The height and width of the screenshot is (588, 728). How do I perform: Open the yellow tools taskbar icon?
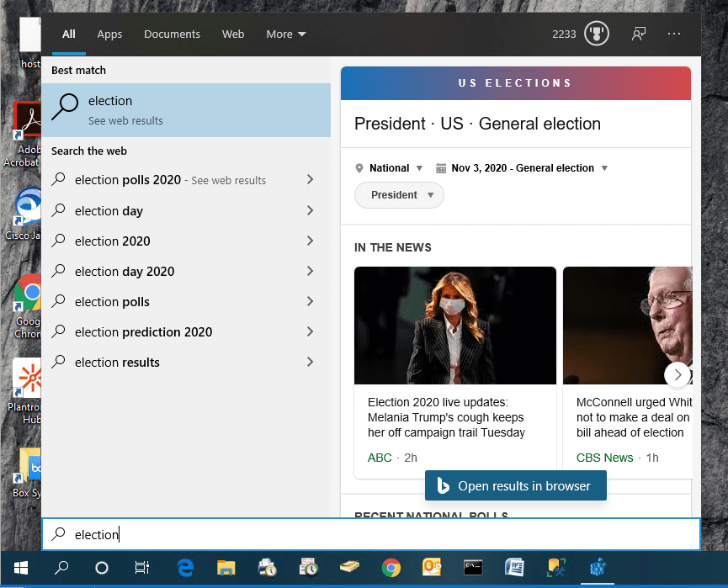click(x=555, y=568)
